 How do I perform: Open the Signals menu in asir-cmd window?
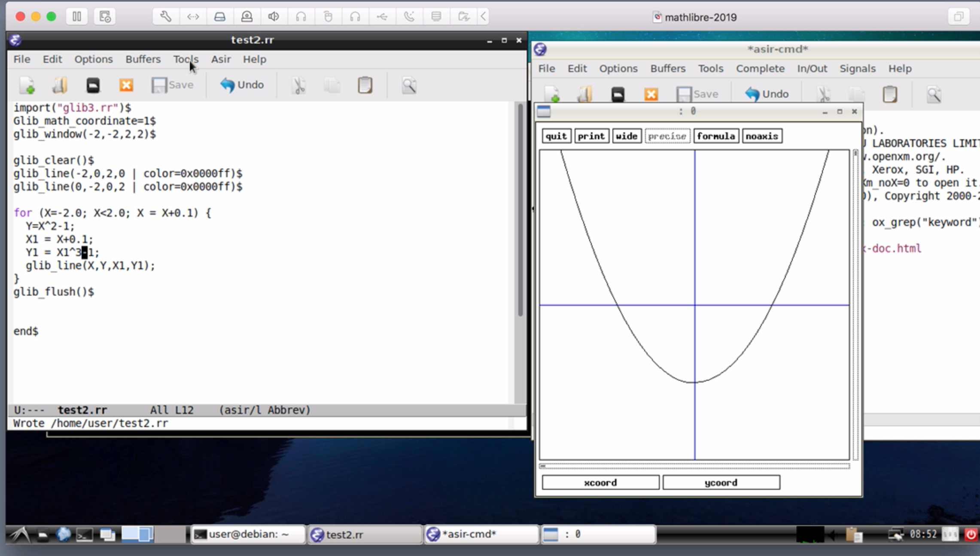[857, 69]
